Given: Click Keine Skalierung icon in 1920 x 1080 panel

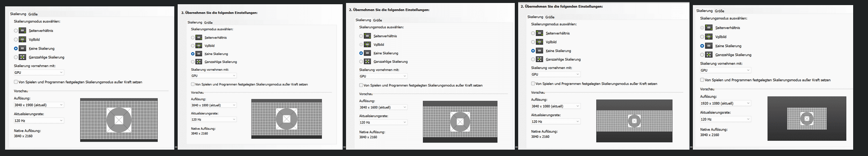Looking at the screenshot, I should click(x=709, y=46).
